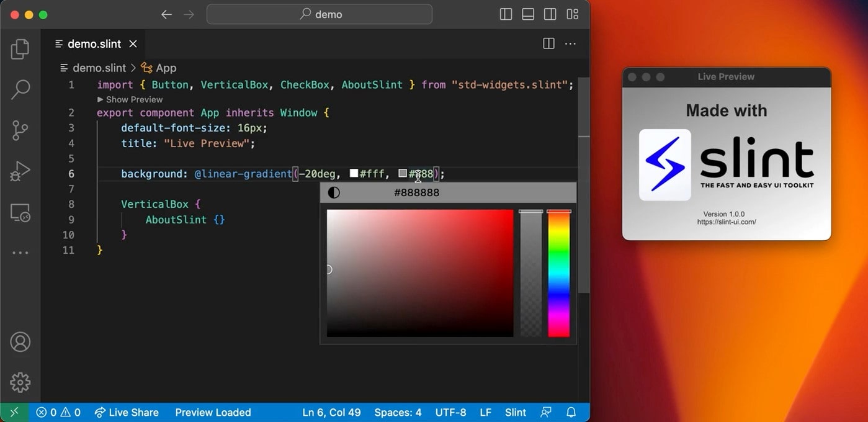Open the editor More Actions ellipsis

pyautogui.click(x=570, y=43)
